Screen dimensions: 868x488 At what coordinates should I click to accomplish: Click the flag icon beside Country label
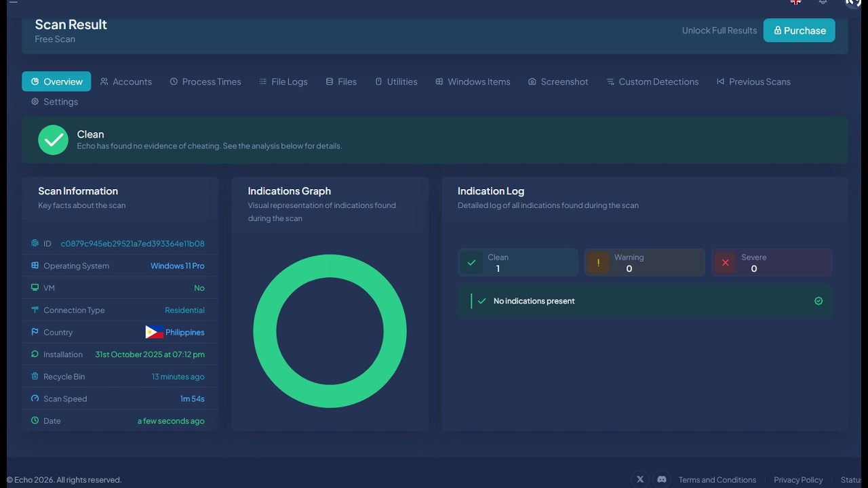(x=35, y=332)
